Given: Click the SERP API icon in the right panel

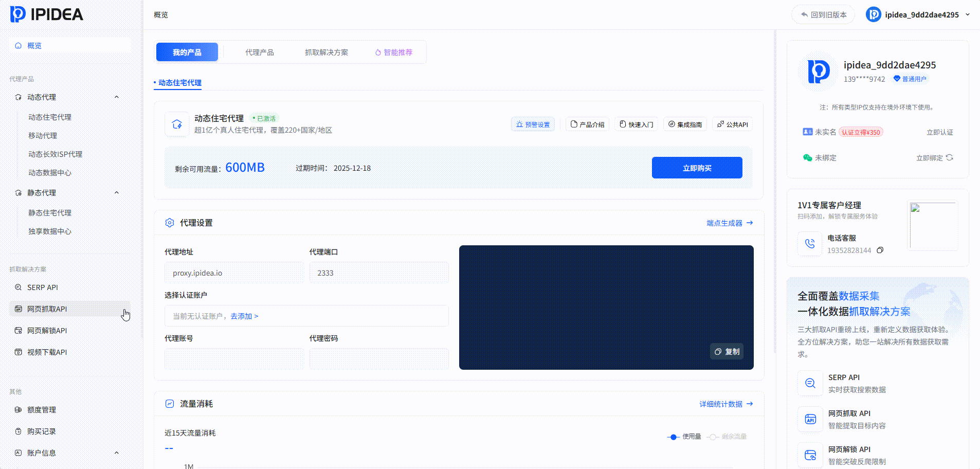Looking at the screenshot, I should coord(810,383).
